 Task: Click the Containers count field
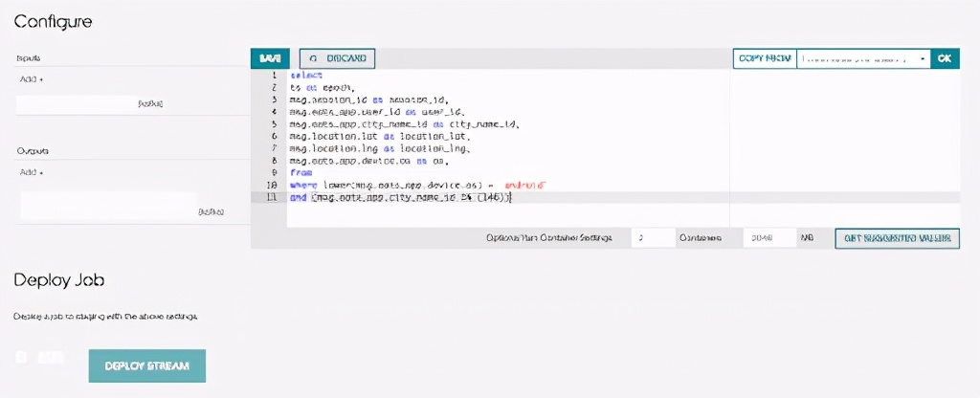point(653,238)
